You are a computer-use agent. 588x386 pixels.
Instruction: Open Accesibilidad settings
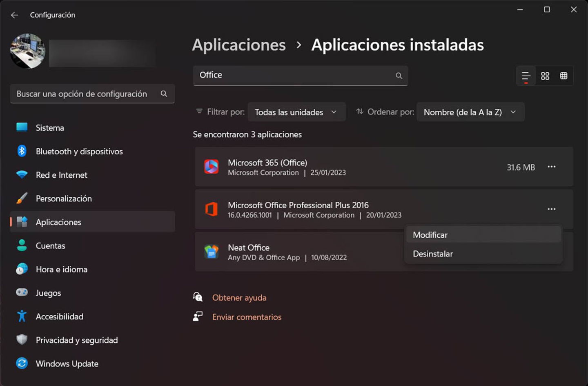click(x=92, y=317)
